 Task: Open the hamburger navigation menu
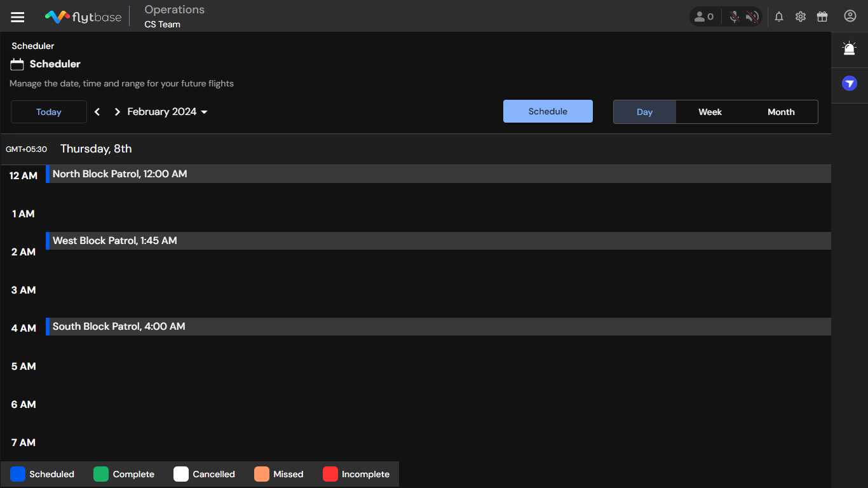point(18,17)
